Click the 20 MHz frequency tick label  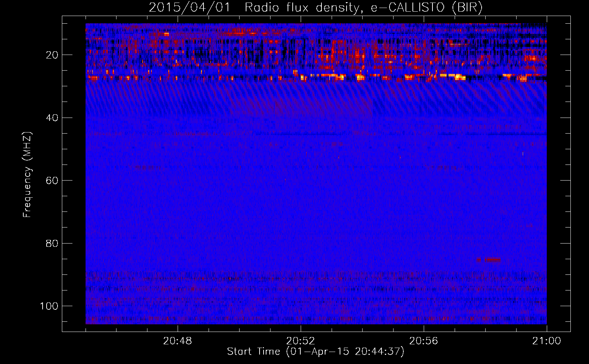52,55
